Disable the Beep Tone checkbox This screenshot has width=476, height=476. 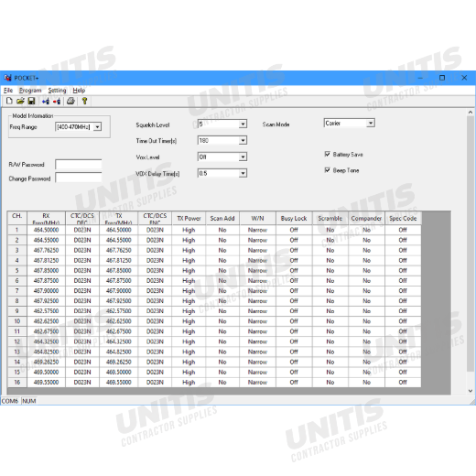[328, 170]
